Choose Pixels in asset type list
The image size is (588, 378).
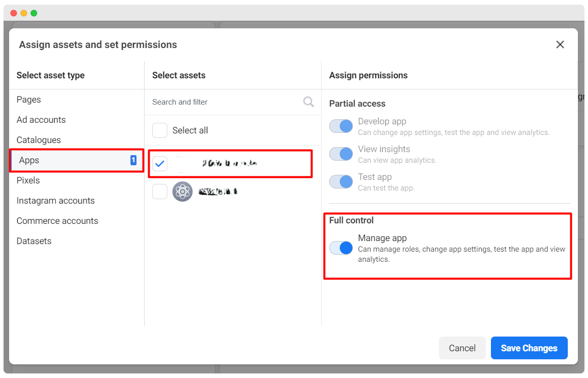[28, 180]
